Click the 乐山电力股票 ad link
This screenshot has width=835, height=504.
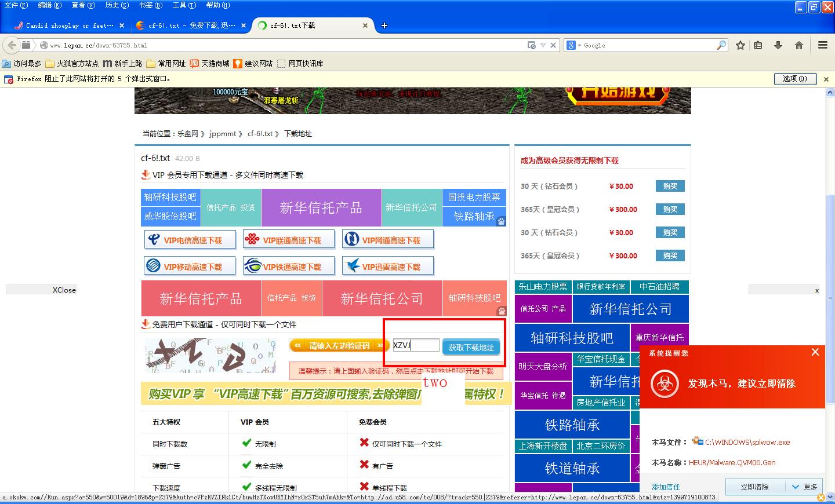(x=543, y=287)
